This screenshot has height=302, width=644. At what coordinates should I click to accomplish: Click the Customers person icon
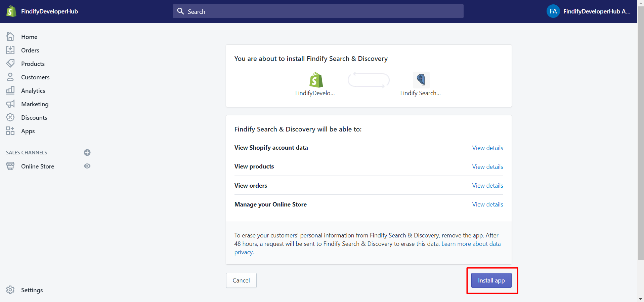click(10, 77)
